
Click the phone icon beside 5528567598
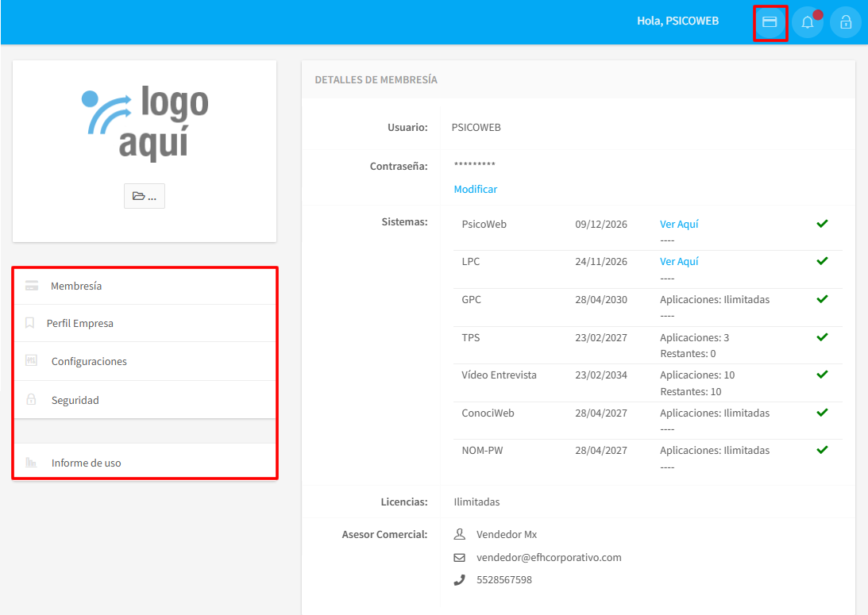point(460,580)
